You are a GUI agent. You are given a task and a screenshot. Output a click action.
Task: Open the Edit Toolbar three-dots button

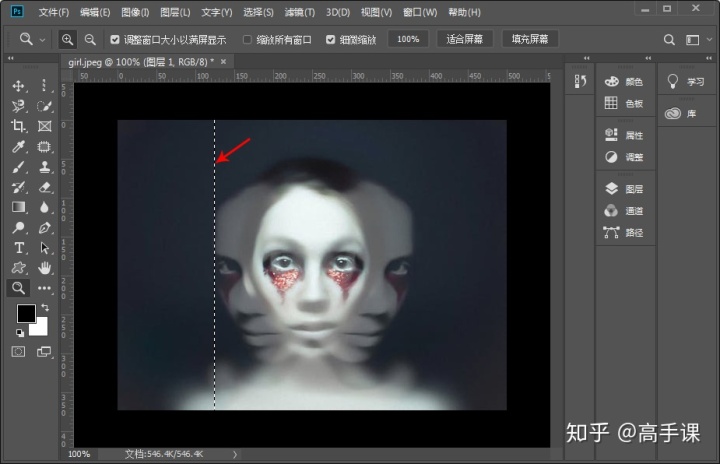[44, 288]
